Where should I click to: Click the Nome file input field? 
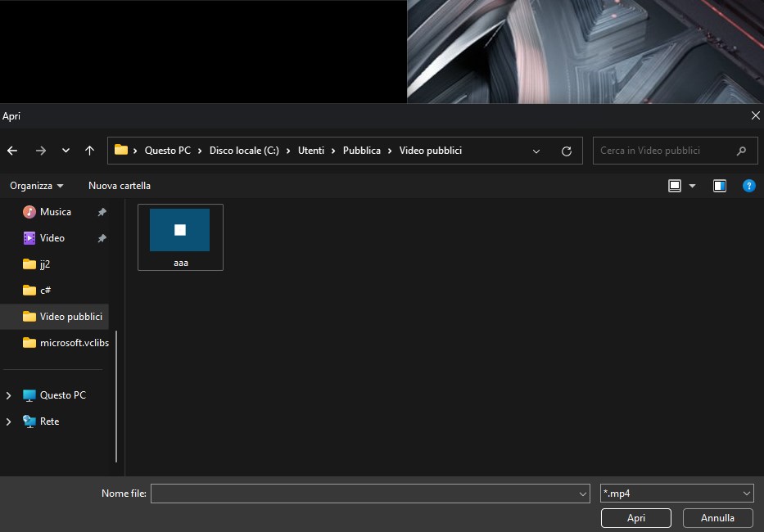370,494
